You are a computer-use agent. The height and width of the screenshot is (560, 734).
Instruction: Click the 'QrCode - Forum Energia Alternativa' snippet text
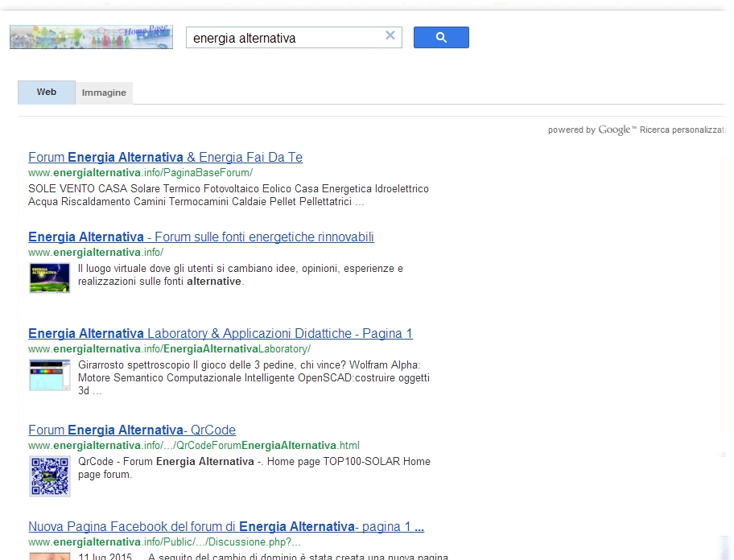[x=254, y=467]
